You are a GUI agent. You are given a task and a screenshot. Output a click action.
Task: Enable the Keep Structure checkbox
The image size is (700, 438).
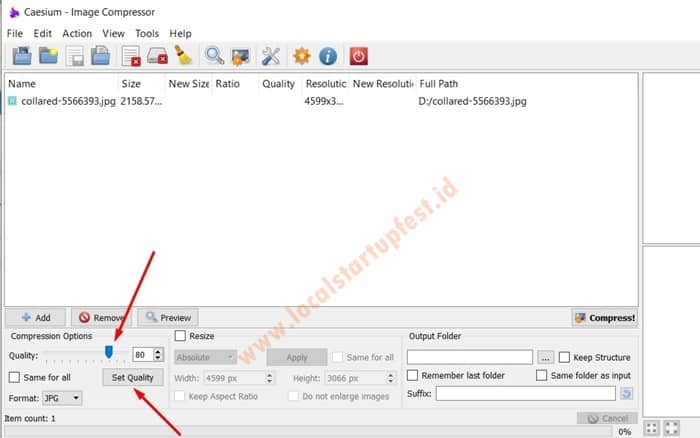[x=564, y=357]
